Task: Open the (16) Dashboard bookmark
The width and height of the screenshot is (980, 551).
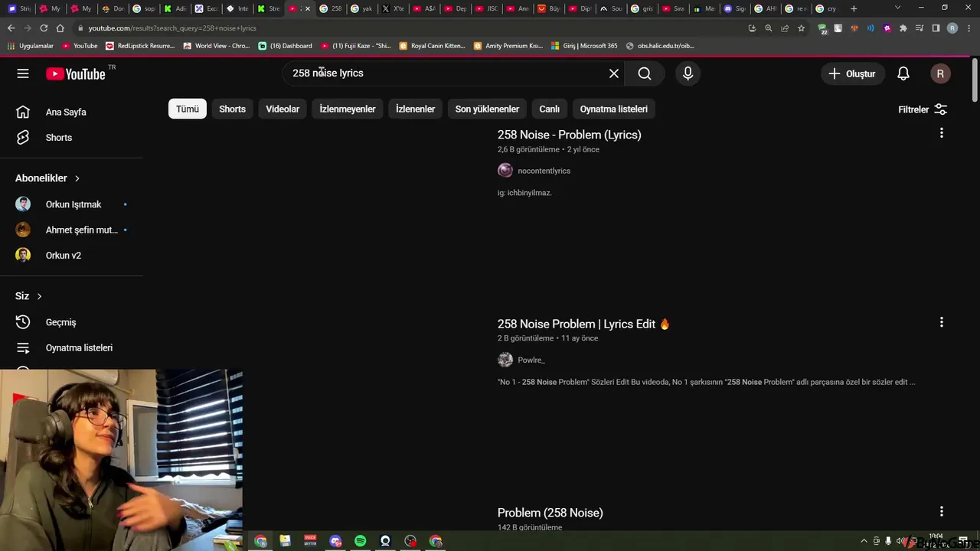Action: pyautogui.click(x=286, y=46)
